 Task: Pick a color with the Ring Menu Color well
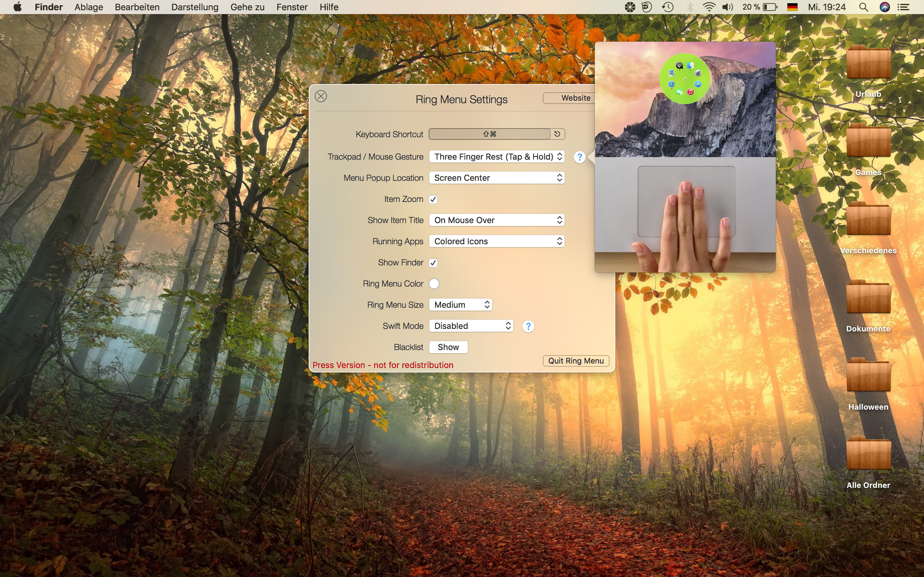pyautogui.click(x=434, y=284)
